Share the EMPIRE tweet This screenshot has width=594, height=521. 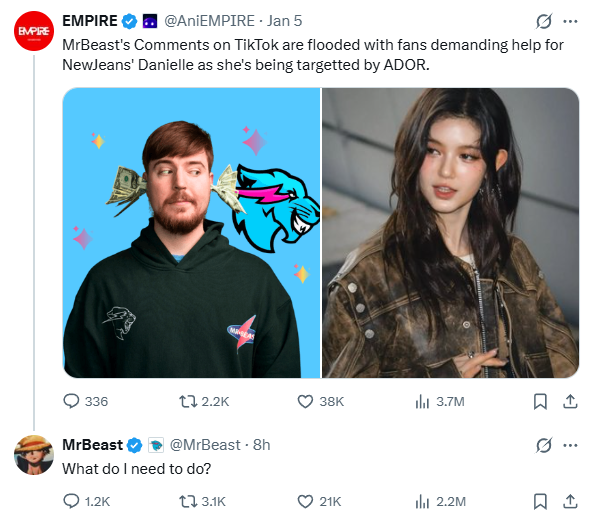(x=570, y=401)
